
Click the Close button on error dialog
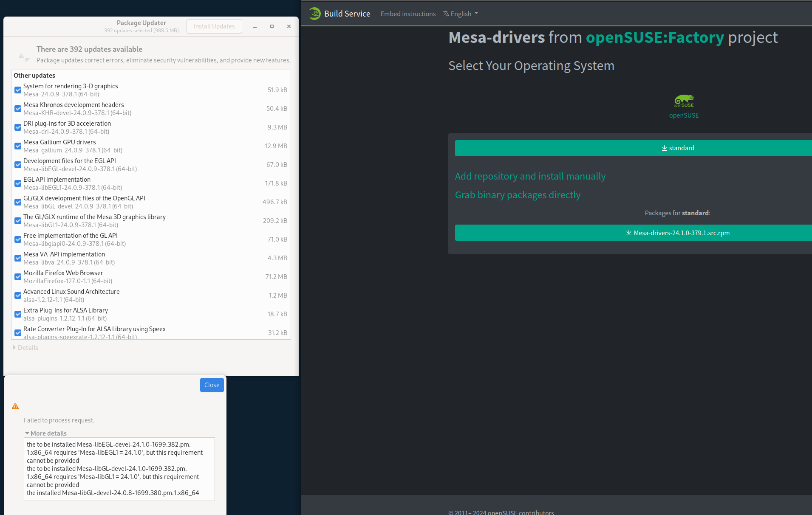click(212, 385)
